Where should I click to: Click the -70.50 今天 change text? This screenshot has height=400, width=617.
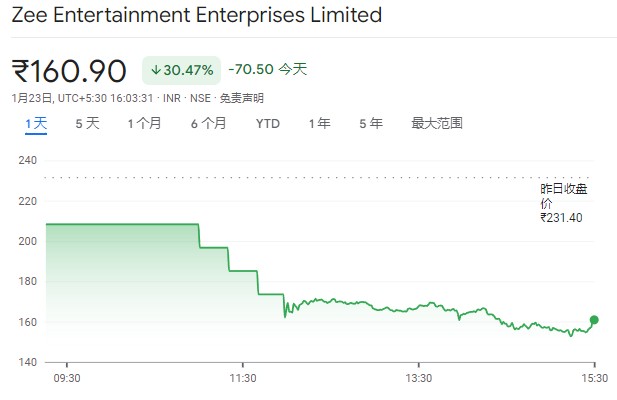coord(268,69)
